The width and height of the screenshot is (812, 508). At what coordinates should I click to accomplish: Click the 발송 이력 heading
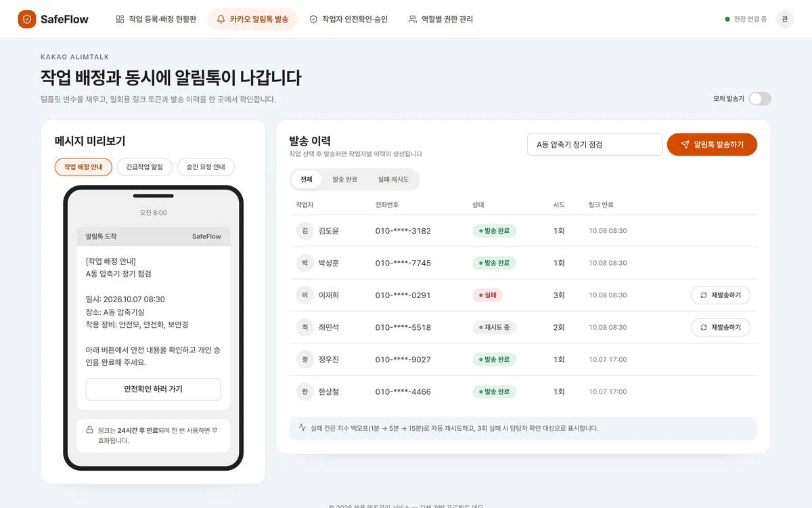pos(310,141)
